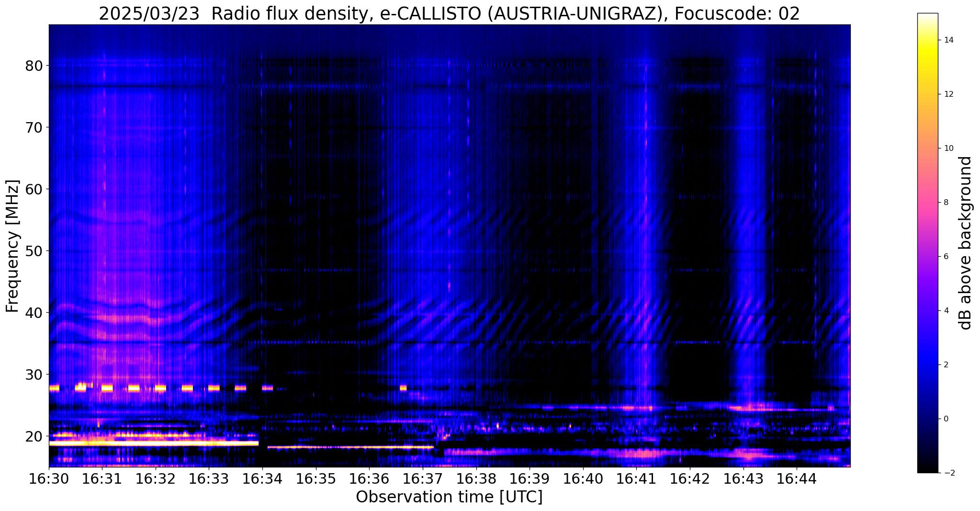Screen dimensions: 980x511
Task: Click the colorbar tick label −2
Action: tap(948, 473)
